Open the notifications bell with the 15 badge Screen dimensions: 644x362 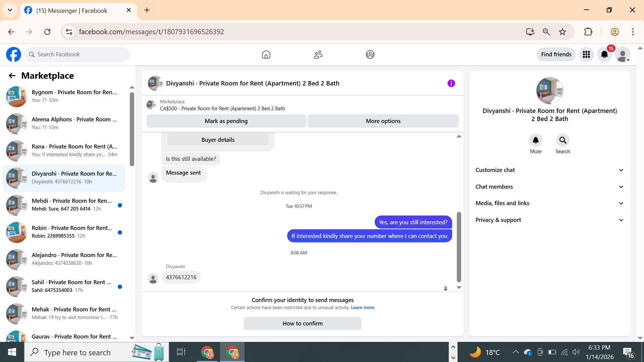click(x=604, y=54)
